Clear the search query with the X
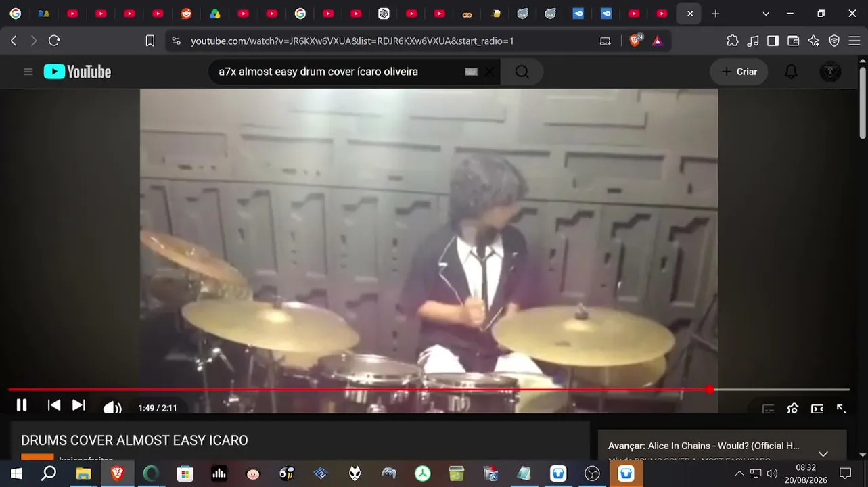Image resolution: width=868 pixels, height=487 pixels. 489,72
